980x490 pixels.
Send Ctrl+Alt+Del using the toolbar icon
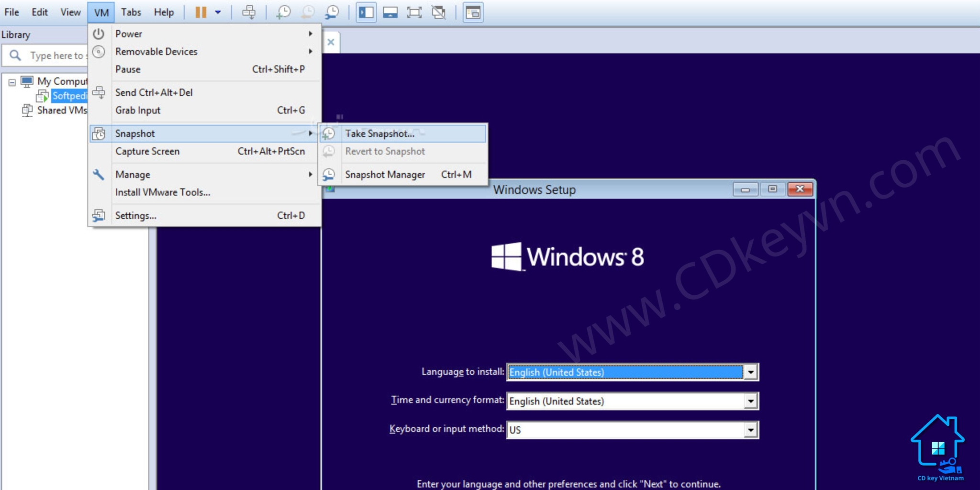tap(250, 12)
